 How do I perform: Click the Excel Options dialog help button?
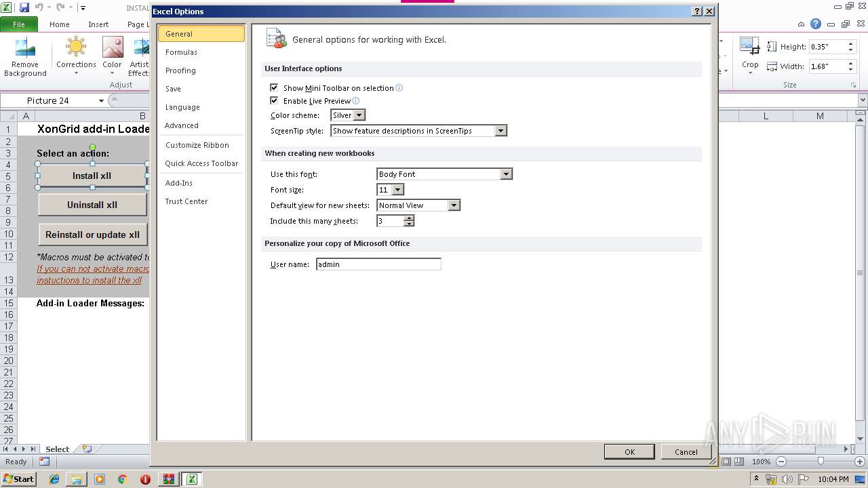click(x=697, y=12)
